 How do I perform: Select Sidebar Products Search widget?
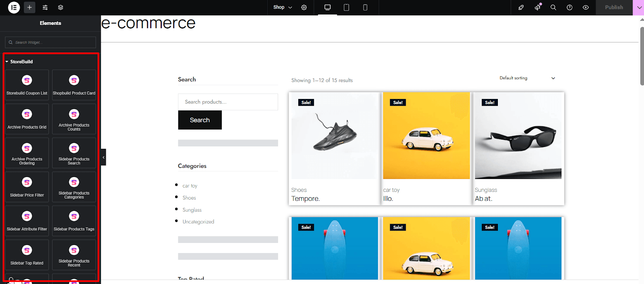click(74, 153)
